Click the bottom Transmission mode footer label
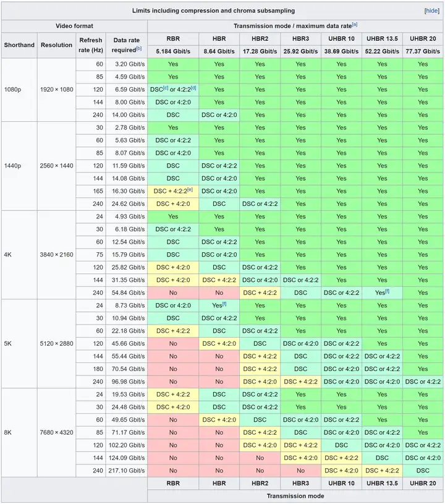This screenshot has height=504, width=445. [x=295, y=495]
